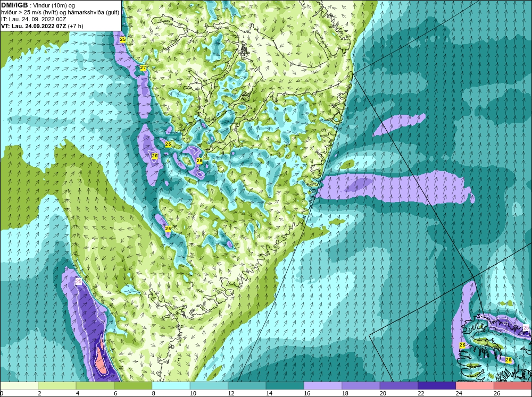This screenshot has height=397, width=532.
Task: Click the "Vindur (10m) og" header text
Action: (x=54, y=6)
